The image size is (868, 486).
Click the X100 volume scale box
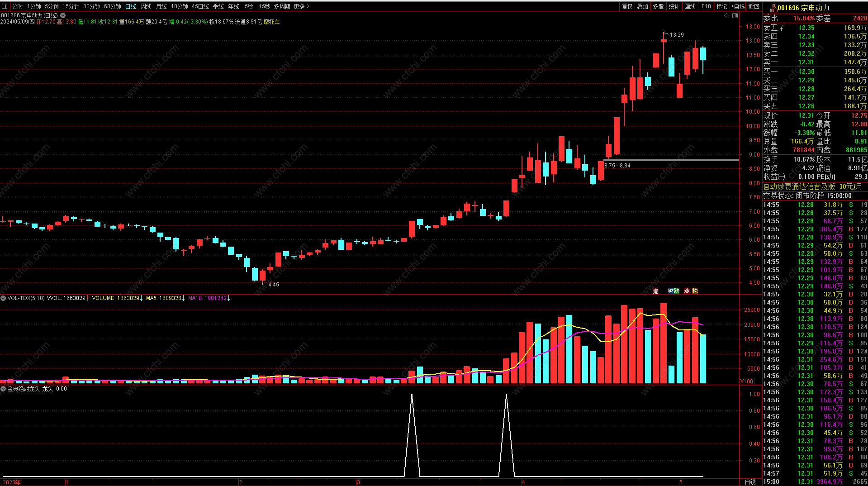747,381
